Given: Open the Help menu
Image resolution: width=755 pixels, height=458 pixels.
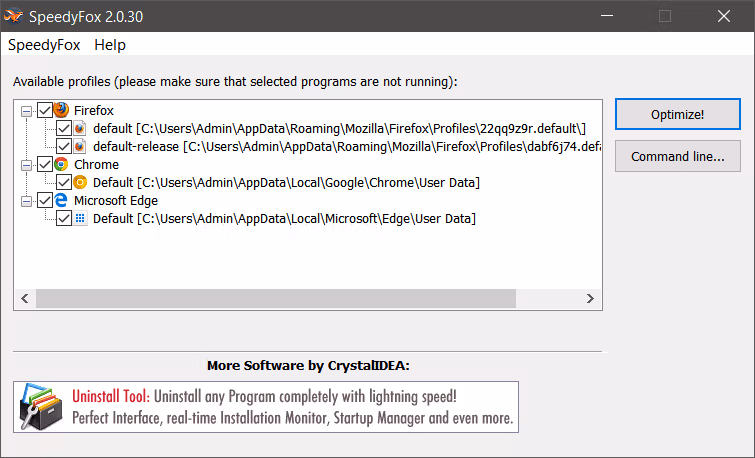Looking at the screenshot, I should 110,45.
